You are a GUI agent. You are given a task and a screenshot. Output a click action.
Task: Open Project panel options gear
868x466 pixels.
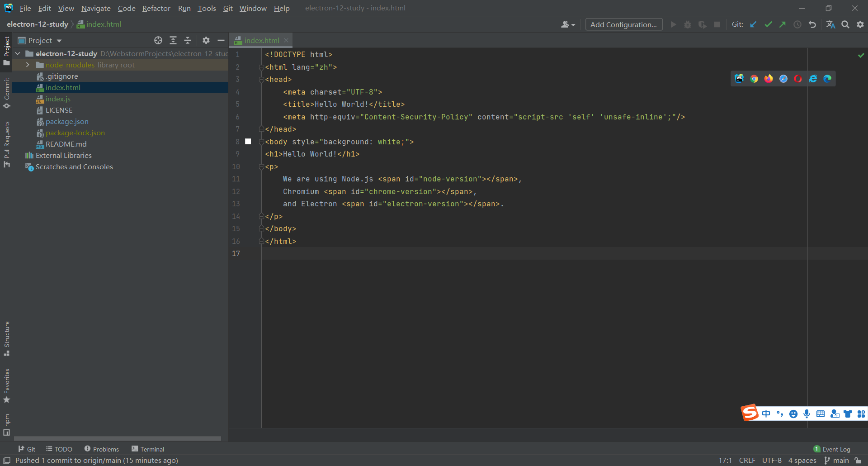pyautogui.click(x=206, y=40)
